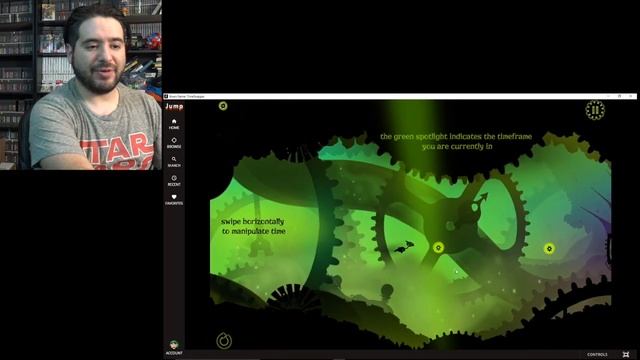
Task: Click the "green spotlight indicates the timeframe" hint
Action: point(456,141)
